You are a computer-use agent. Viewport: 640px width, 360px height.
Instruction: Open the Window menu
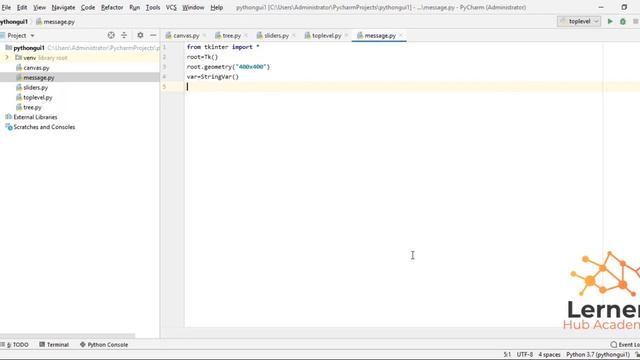193,7
